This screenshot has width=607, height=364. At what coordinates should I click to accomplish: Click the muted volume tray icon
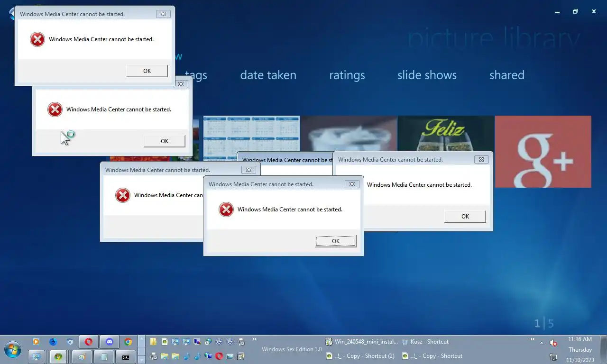tap(553, 343)
